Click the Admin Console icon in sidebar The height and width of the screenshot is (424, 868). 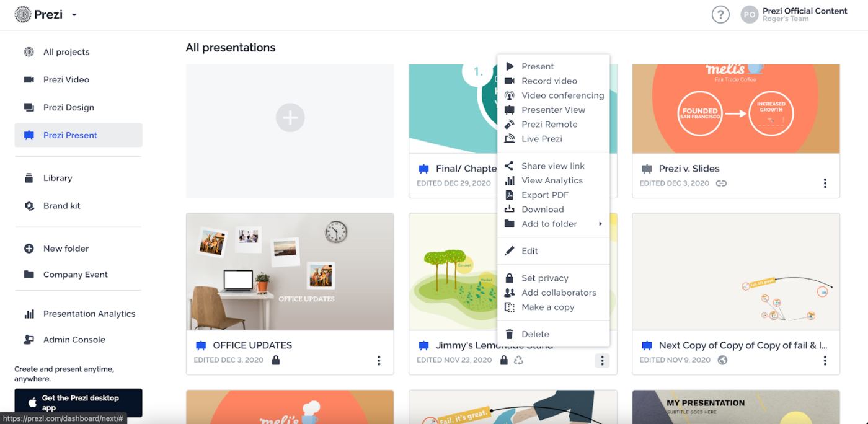[29, 340]
